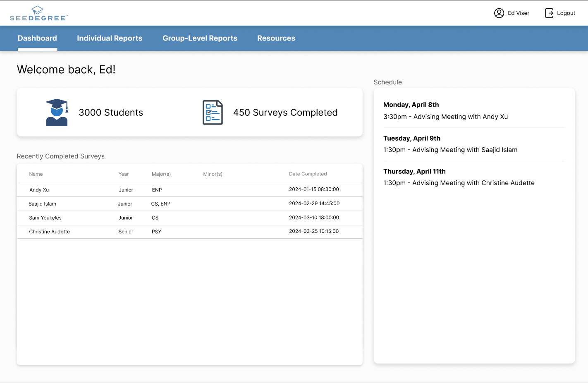Viewport: 588px width, 383px height.
Task: Switch to Individual Reports tab
Action: [110, 38]
